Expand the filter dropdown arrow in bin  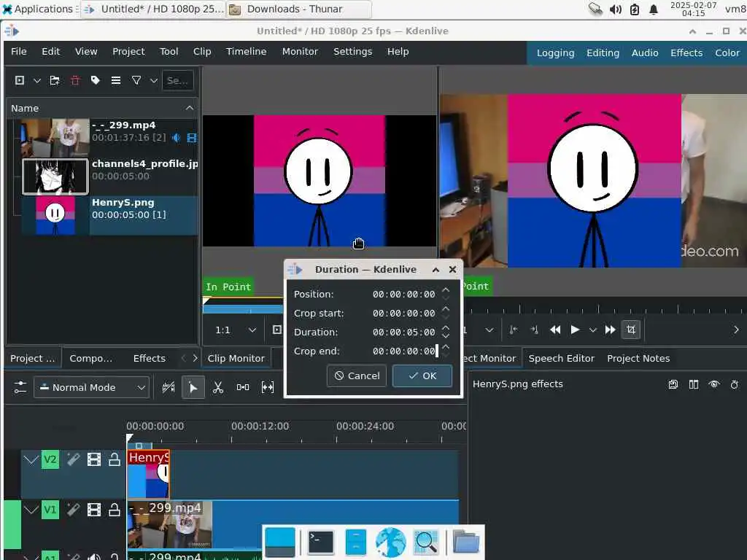point(154,80)
